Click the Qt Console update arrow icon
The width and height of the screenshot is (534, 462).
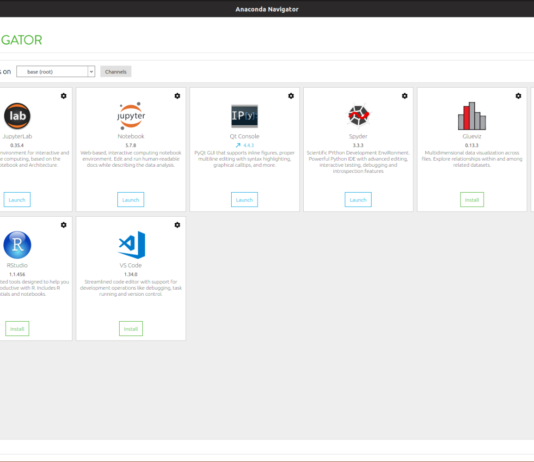[x=238, y=145]
